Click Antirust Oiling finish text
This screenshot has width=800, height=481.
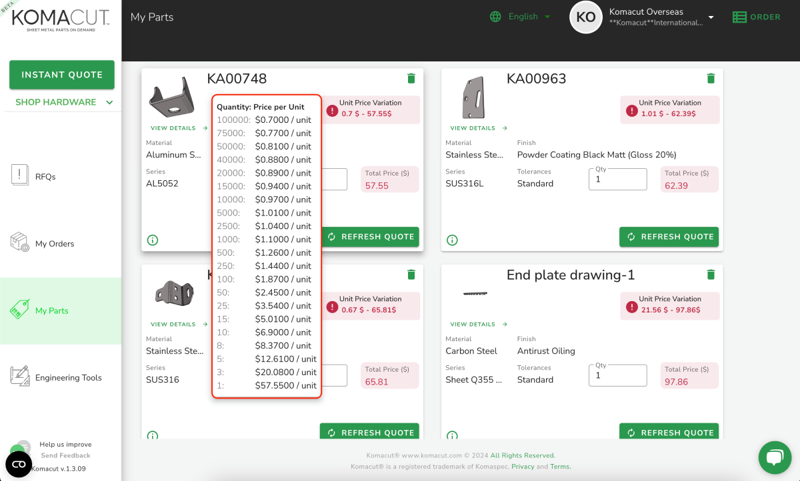click(546, 351)
